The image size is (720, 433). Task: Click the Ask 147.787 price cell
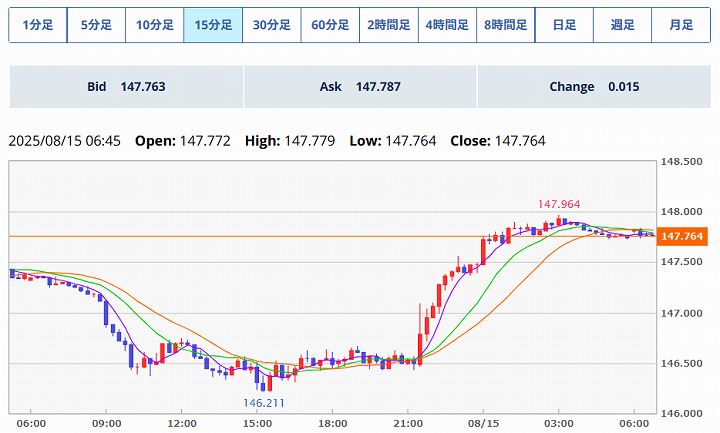pyautogui.click(x=360, y=87)
